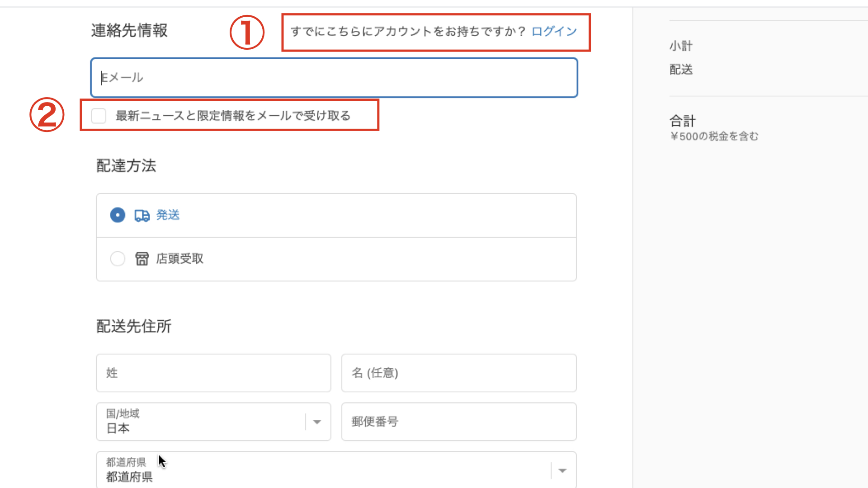Click the 都道府県 dropdown arrow
The height and width of the screenshot is (488, 868).
[x=562, y=471]
